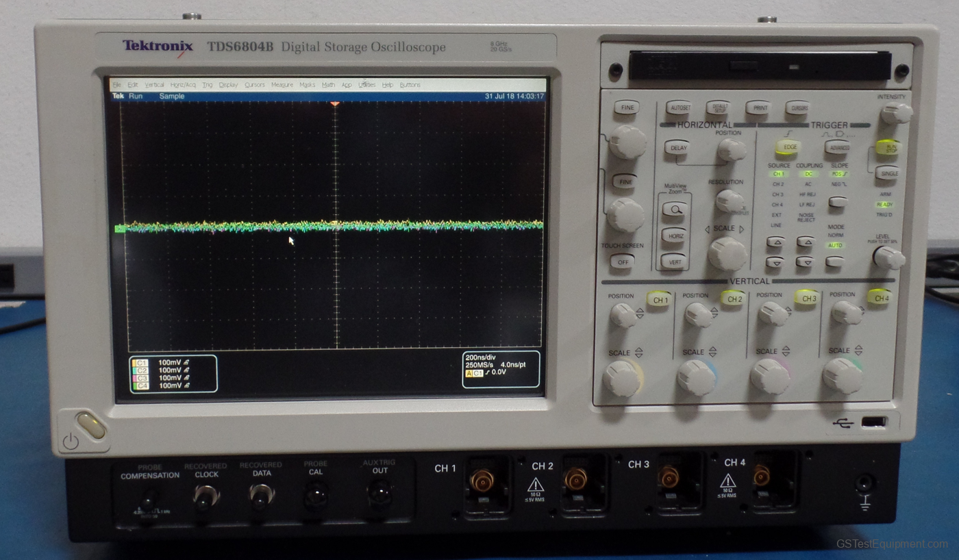Select the CH 2 vertical channel button
The image size is (959, 560).
point(734,298)
